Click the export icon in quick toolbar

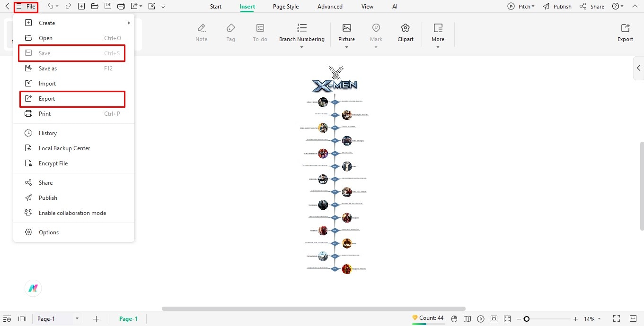(x=134, y=7)
